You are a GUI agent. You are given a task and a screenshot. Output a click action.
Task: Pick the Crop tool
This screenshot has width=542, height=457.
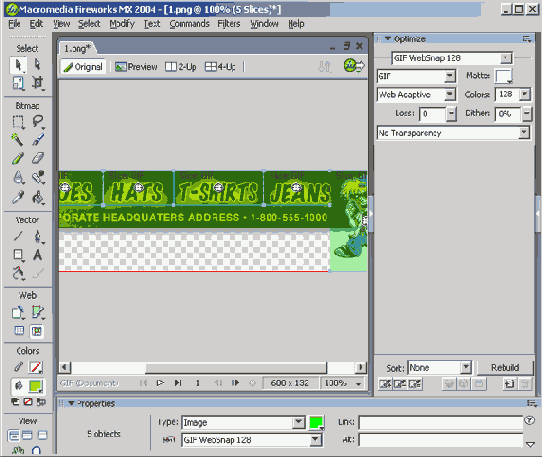(38, 83)
